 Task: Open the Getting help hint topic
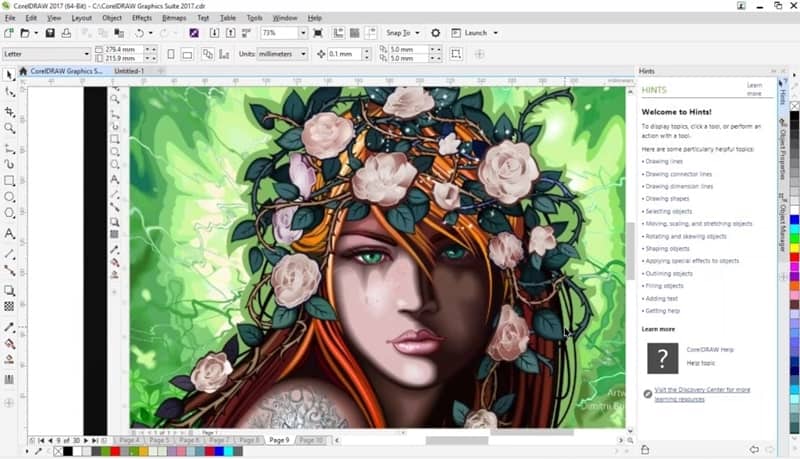(x=662, y=311)
